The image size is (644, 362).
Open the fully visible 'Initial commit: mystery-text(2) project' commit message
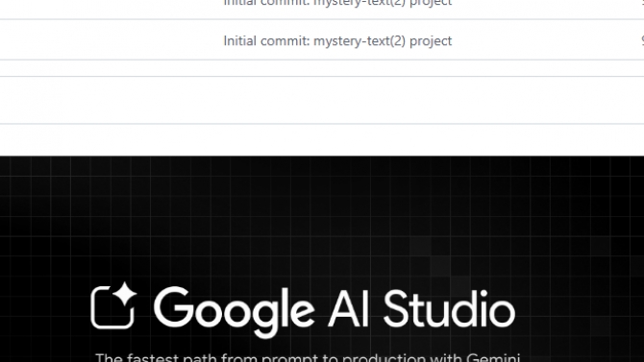(337, 41)
